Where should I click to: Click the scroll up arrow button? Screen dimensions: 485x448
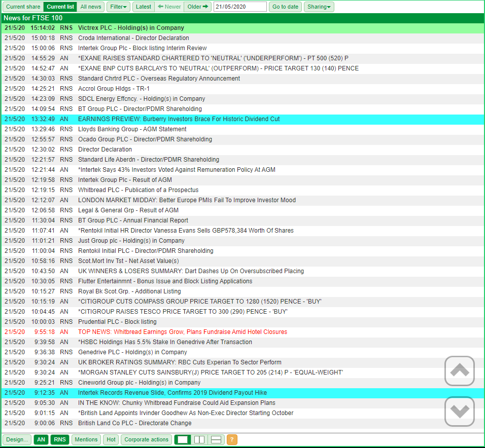coord(459,371)
